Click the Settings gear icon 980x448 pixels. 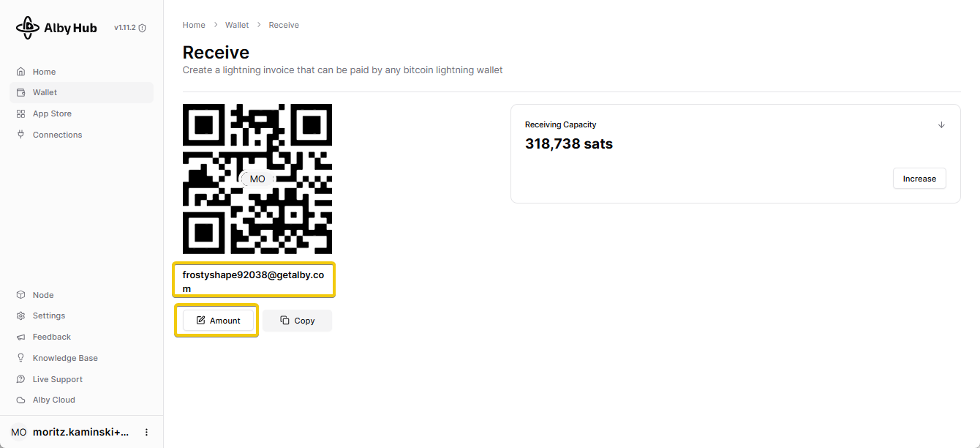click(20, 316)
